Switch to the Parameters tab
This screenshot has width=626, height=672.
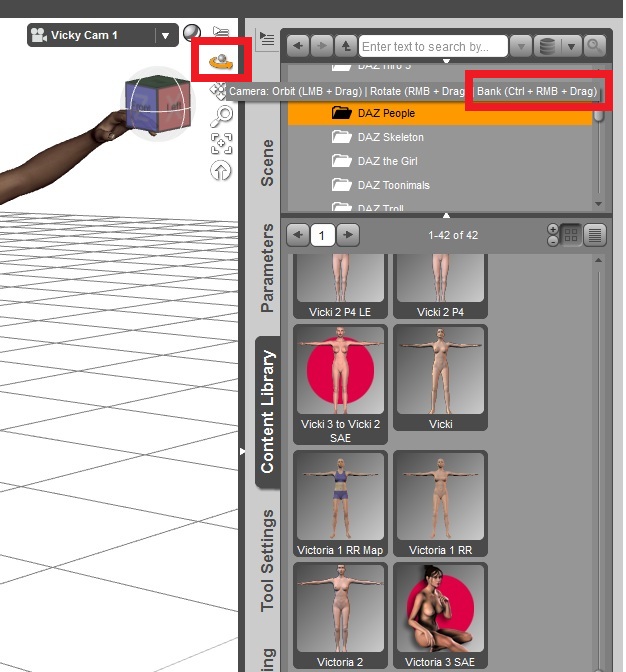tap(267, 268)
